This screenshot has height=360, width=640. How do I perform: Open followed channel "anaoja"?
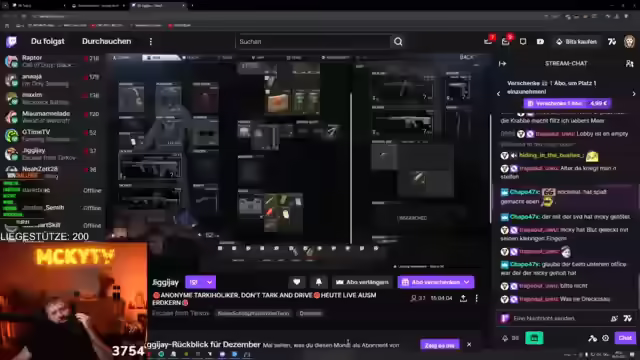(52, 80)
